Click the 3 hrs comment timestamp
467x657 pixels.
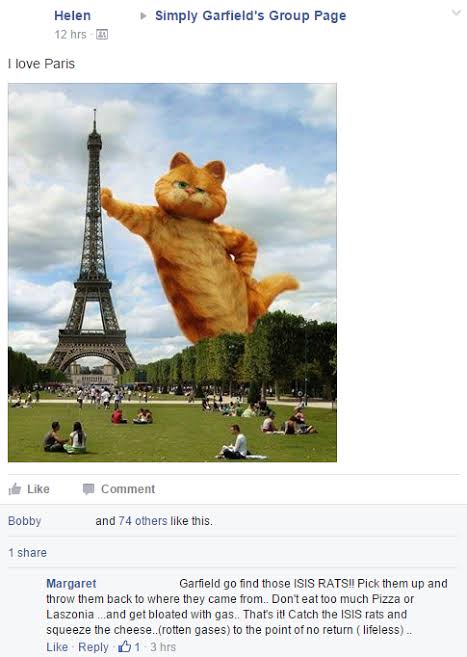coord(163,647)
